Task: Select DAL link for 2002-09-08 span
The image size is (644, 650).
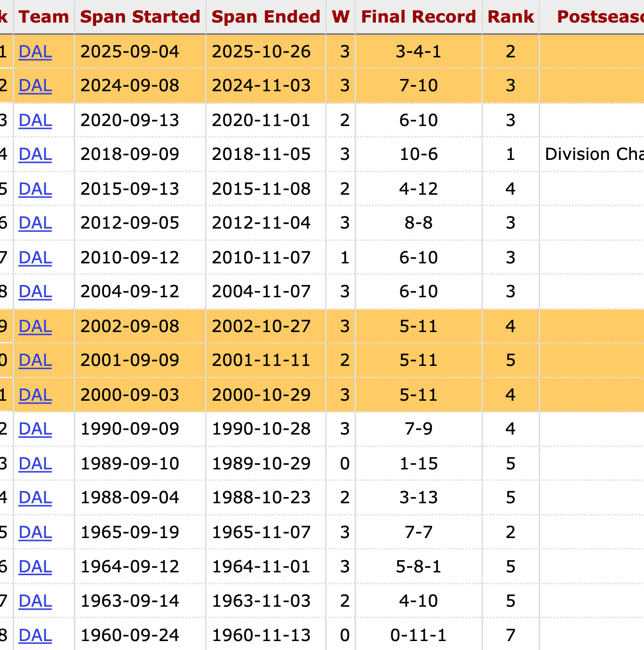Action: tap(35, 326)
